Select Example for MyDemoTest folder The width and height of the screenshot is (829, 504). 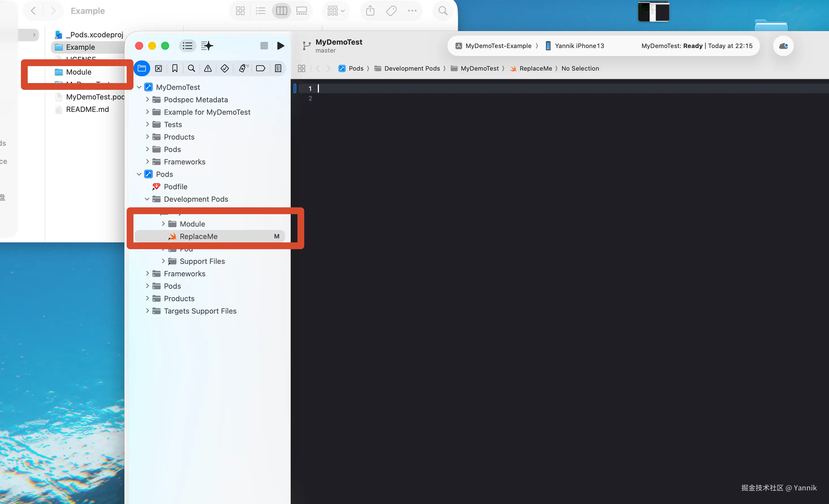point(207,112)
